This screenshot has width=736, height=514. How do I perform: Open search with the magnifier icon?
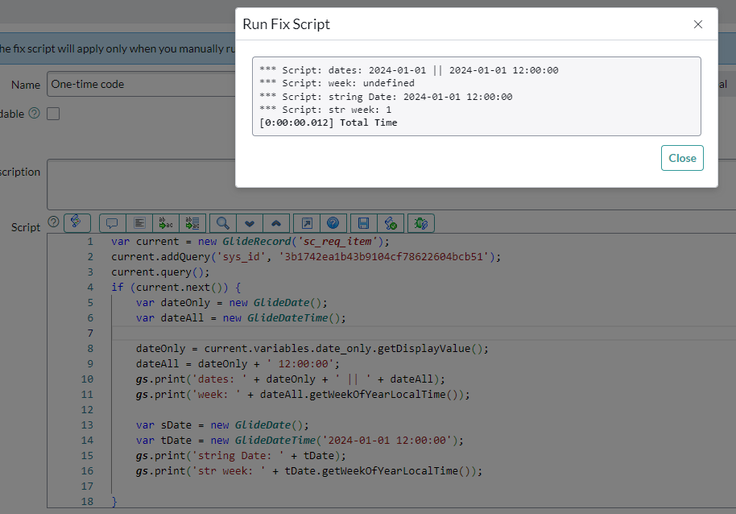tap(224, 223)
